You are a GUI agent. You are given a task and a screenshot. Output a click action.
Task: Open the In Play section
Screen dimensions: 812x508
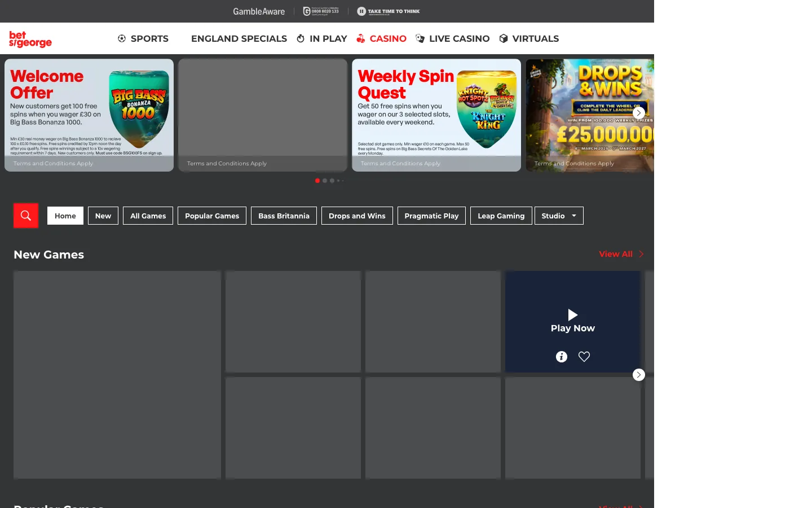coord(322,38)
